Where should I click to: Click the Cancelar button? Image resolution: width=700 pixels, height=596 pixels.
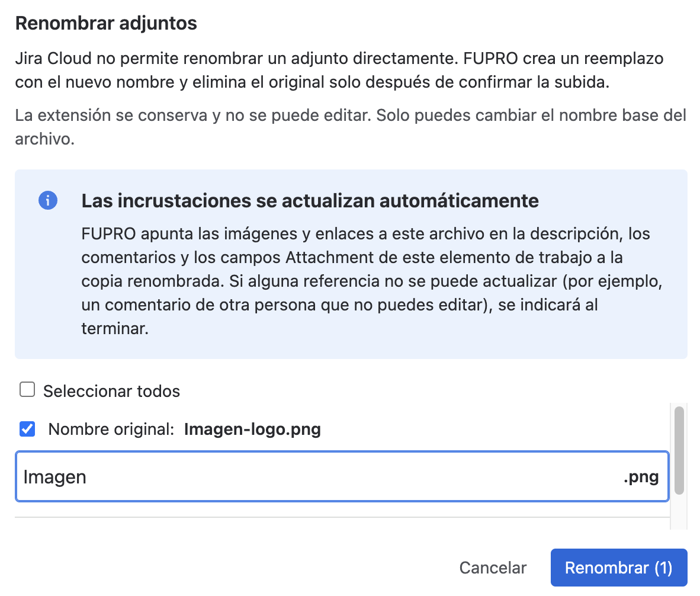[493, 568]
